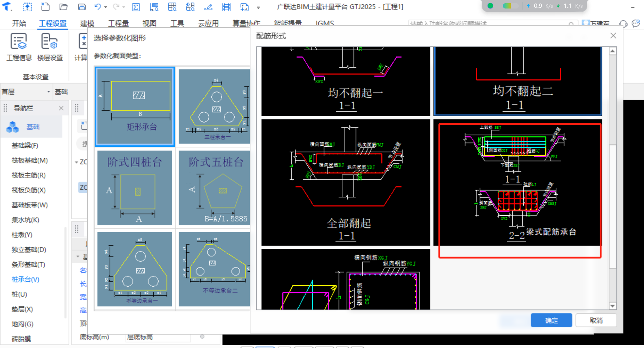Open the 视图 tab
This screenshot has width=644, height=348.
coord(149,23)
